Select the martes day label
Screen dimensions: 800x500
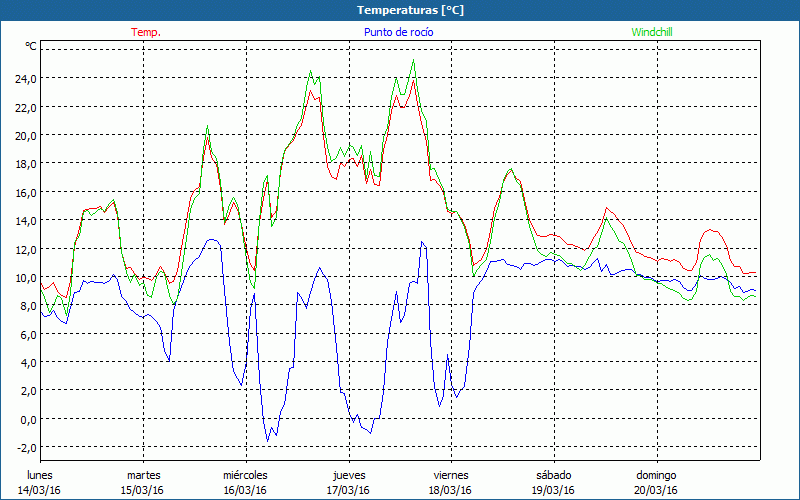tap(143, 475)
